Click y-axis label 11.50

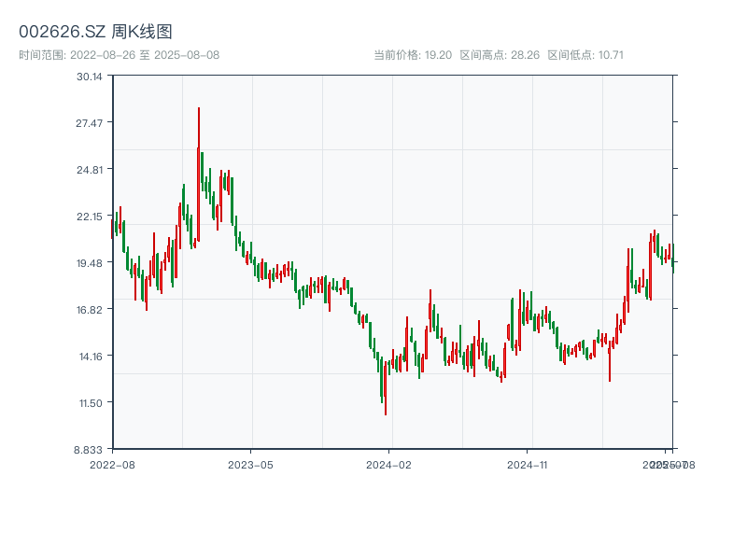[91, 403]
